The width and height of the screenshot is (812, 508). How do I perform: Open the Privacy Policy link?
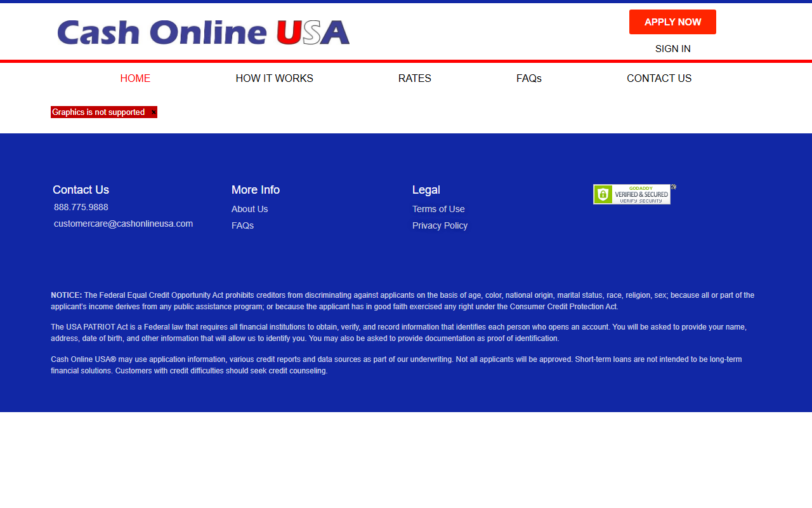pyautogui.click(x=440, y=225)
